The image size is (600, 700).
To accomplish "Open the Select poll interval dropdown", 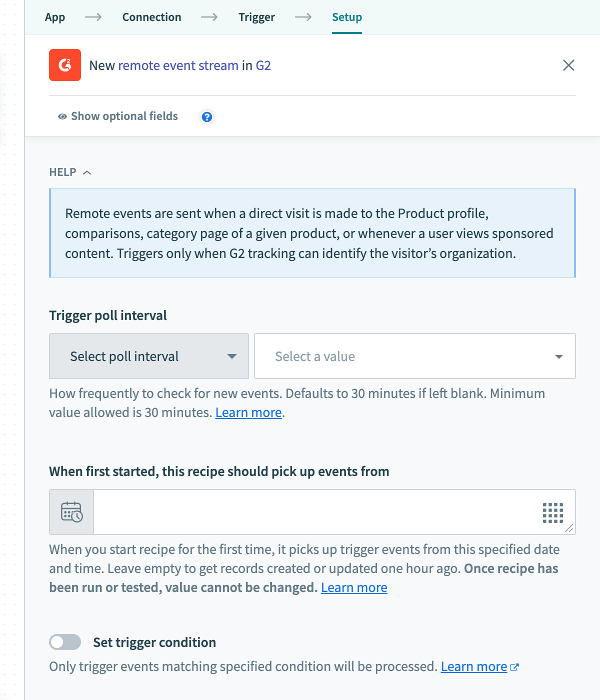I will coord(149,356).
